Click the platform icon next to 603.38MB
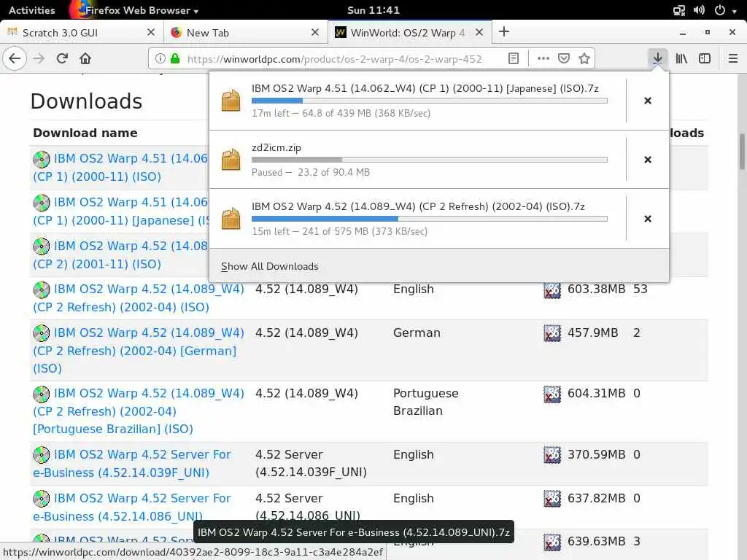This screenshot has width=747, height=560. click(552, 290)
